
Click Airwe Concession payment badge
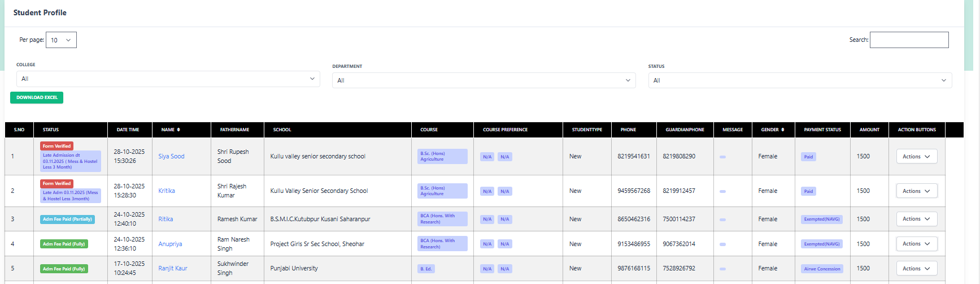pyautogui.click(x=822, y=269)
